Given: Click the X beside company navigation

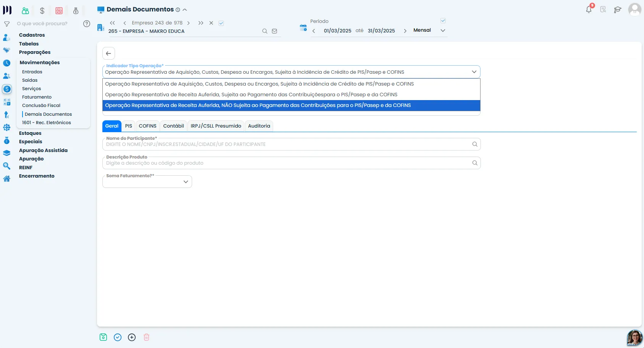Looking at the screenshot, I should click(211, 23).
